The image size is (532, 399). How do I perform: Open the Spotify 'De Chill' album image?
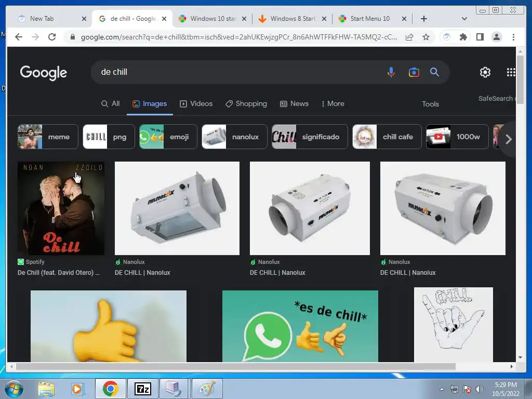[61, 208]
